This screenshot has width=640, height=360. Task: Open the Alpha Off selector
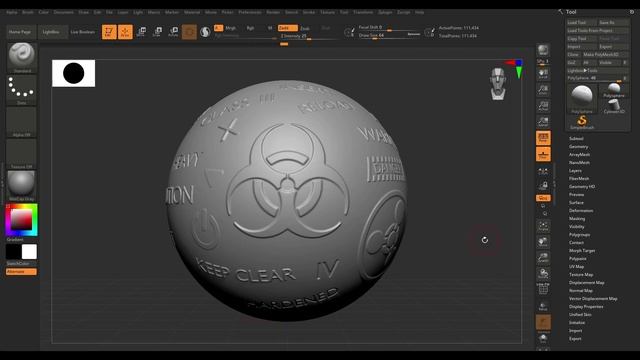[x=22, y=122]
